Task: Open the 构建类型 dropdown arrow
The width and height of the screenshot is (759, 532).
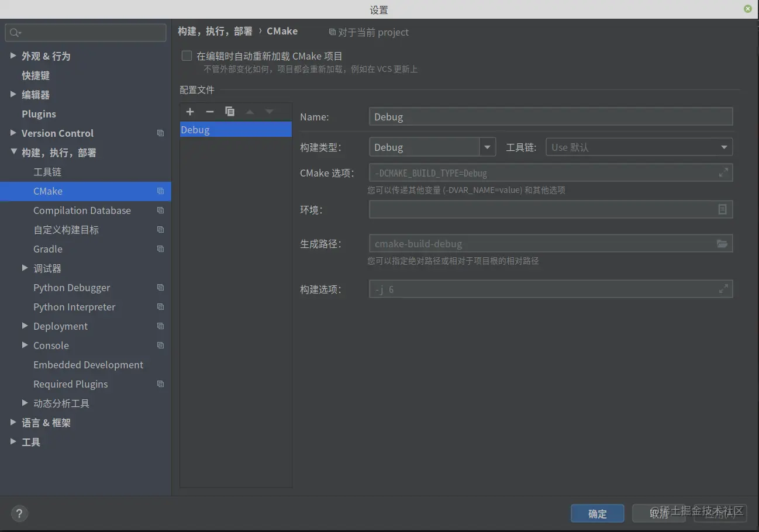Action: pyautogui.click(x=488, y=147)
